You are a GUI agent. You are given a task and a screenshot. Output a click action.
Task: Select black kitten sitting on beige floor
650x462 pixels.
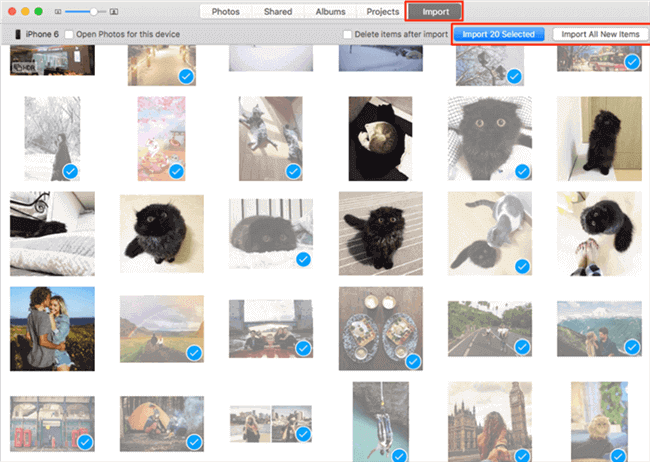tap(162, 234)
